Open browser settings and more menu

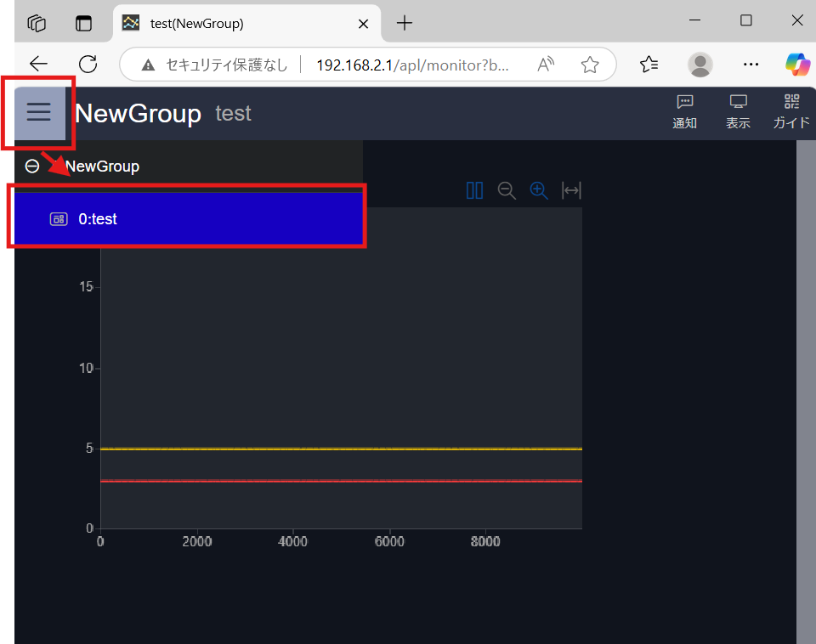751,65
